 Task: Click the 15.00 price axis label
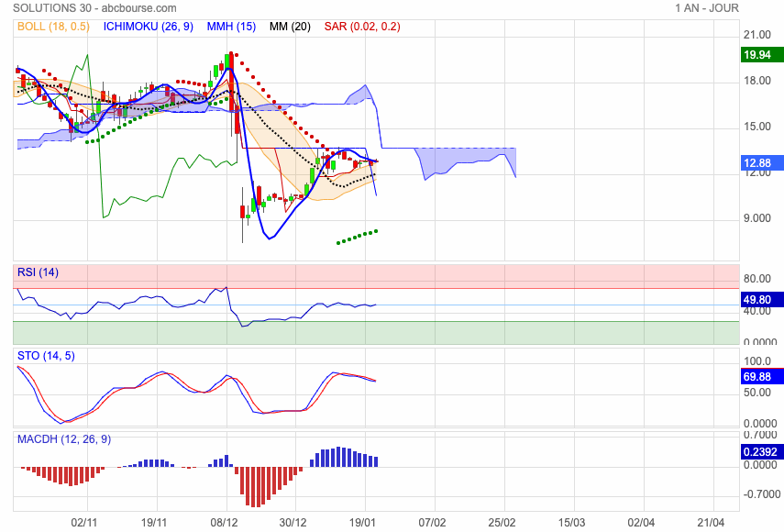[x=757, y=127]
